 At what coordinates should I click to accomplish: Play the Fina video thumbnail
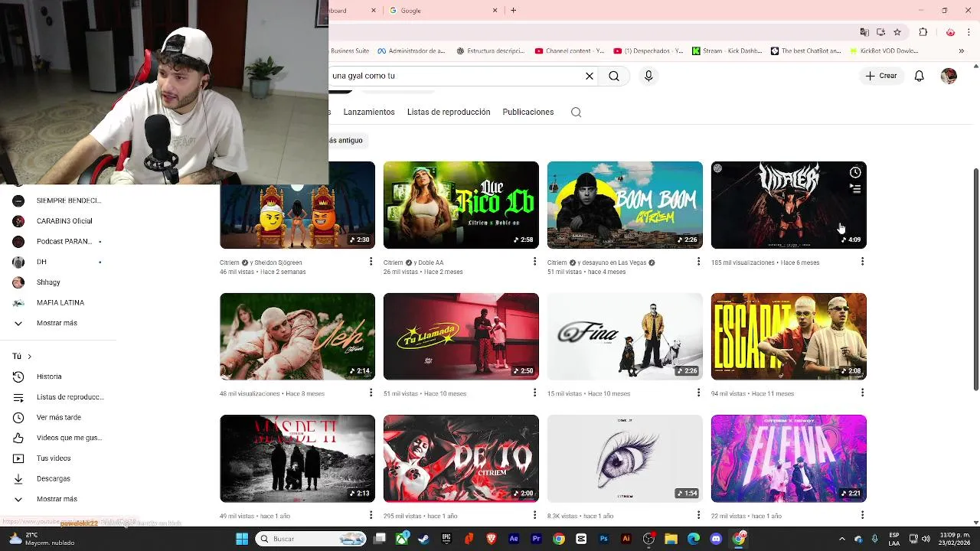point(625,337)
